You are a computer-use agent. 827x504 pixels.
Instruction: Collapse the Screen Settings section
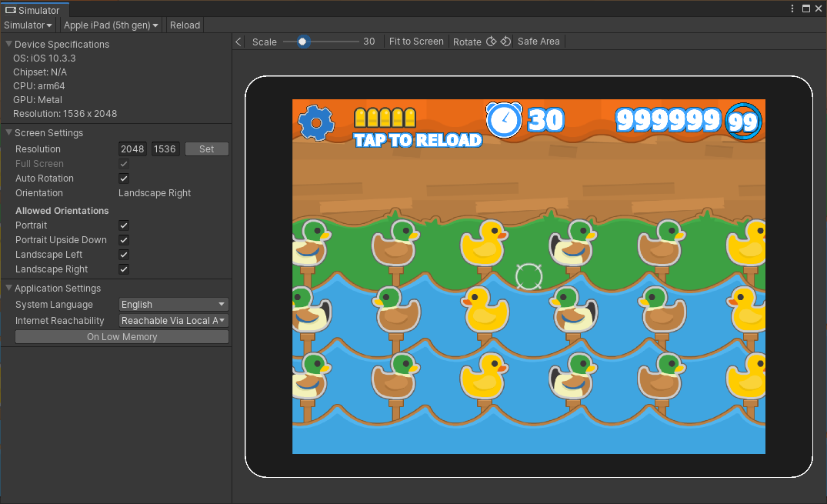(9, 132)
